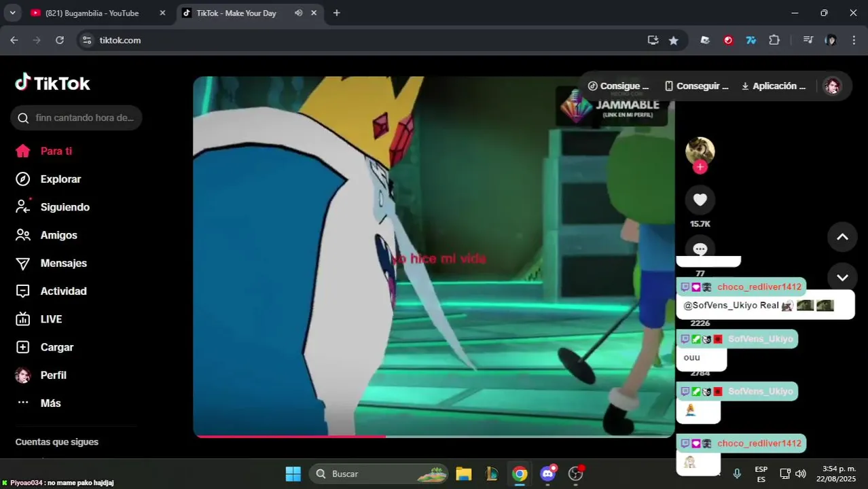Open the red circular extension icon

(728, 40)
